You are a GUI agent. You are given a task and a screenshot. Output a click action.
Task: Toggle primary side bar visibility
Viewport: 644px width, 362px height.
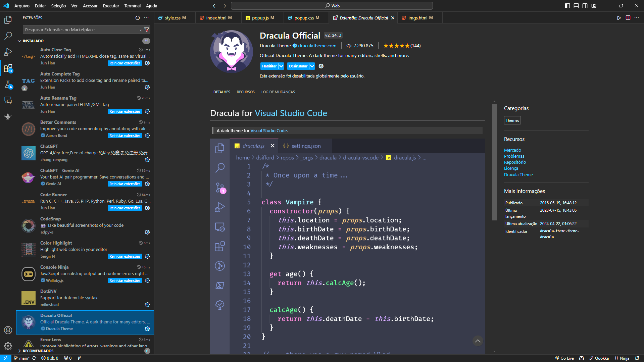(x=567, y=6)
